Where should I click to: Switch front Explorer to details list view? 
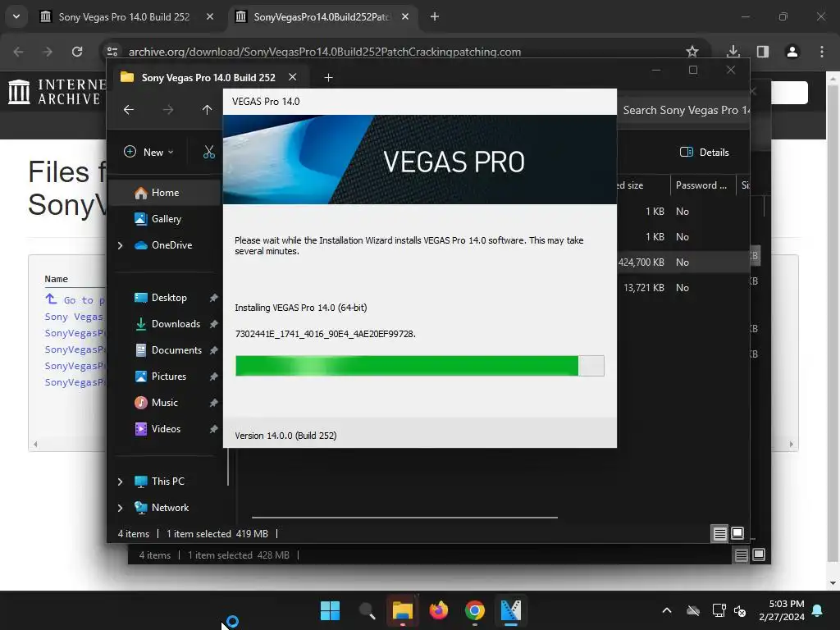[x=719, y=533]
